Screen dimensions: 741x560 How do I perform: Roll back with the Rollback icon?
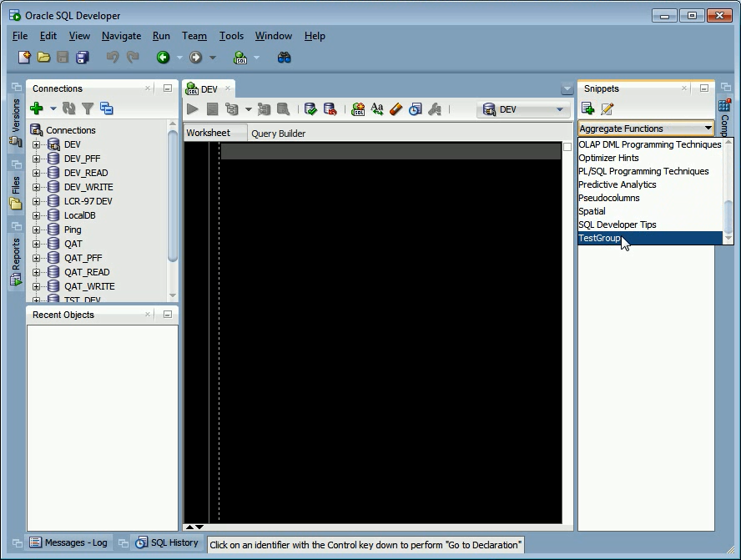tap(330, 109)
